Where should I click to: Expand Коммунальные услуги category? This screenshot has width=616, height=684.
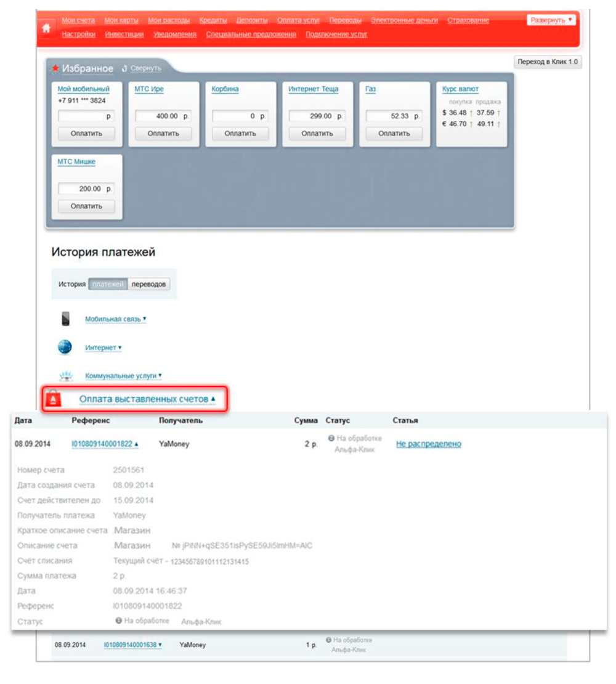(x=123, y=376)
